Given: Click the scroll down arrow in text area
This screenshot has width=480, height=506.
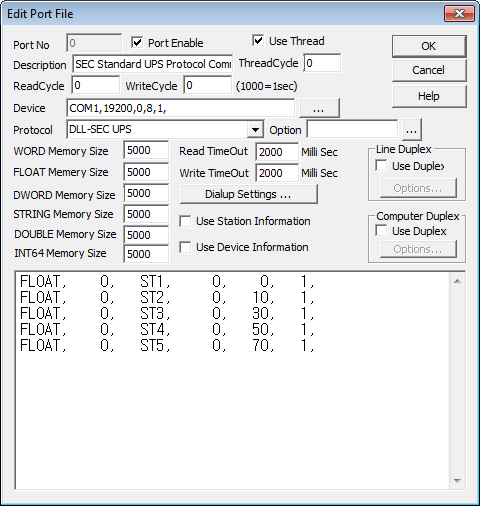Looking at the screenshot, I should click(457, 480).
